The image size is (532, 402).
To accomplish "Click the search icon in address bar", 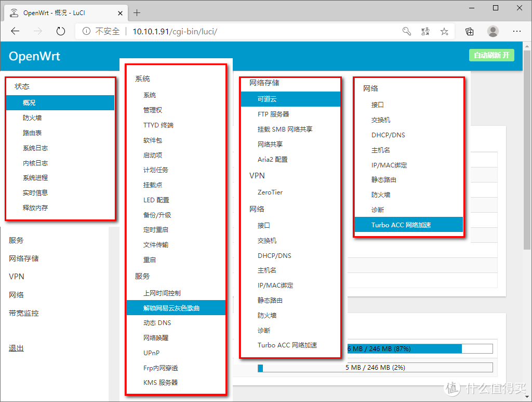I will [x=406, y=31].
